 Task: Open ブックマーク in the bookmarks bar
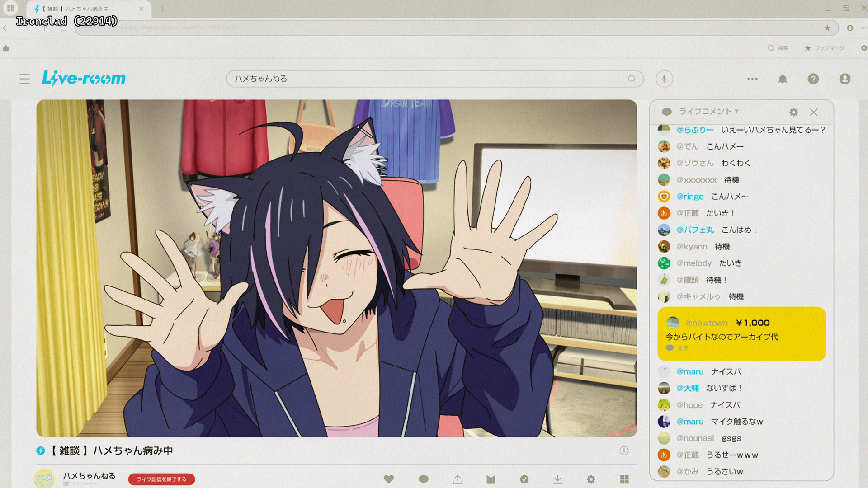coord(825,48)
